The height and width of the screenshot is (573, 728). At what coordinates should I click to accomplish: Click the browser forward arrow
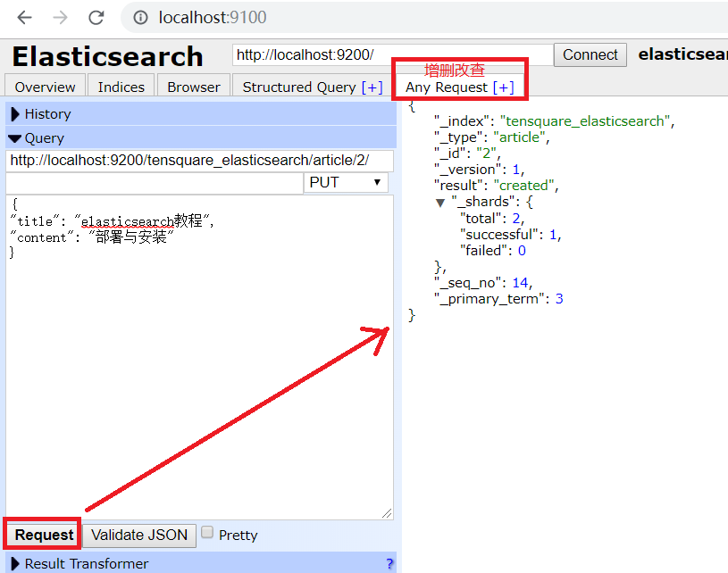pos(61,18)
